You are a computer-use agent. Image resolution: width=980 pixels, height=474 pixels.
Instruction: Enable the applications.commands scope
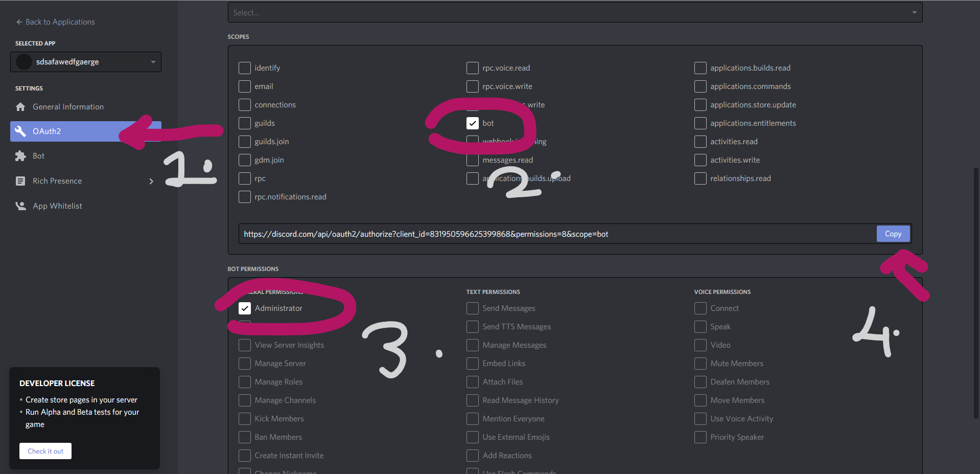[701, 86]
